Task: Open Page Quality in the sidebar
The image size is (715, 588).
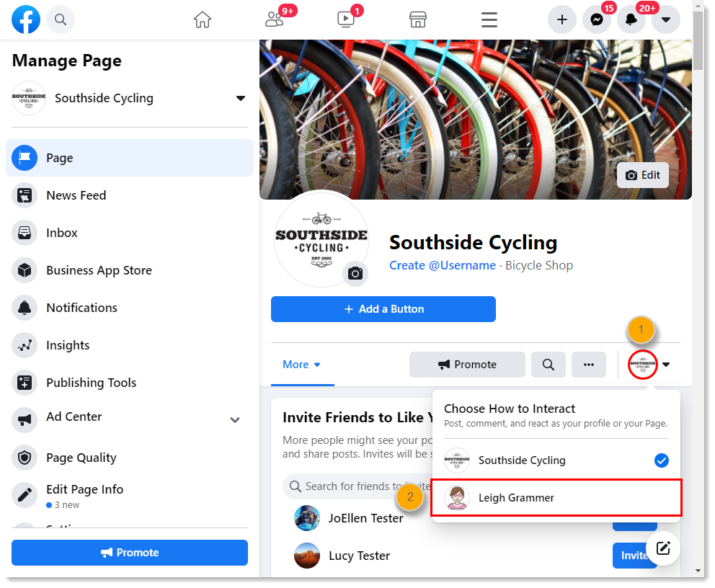Action: (130, 457)
